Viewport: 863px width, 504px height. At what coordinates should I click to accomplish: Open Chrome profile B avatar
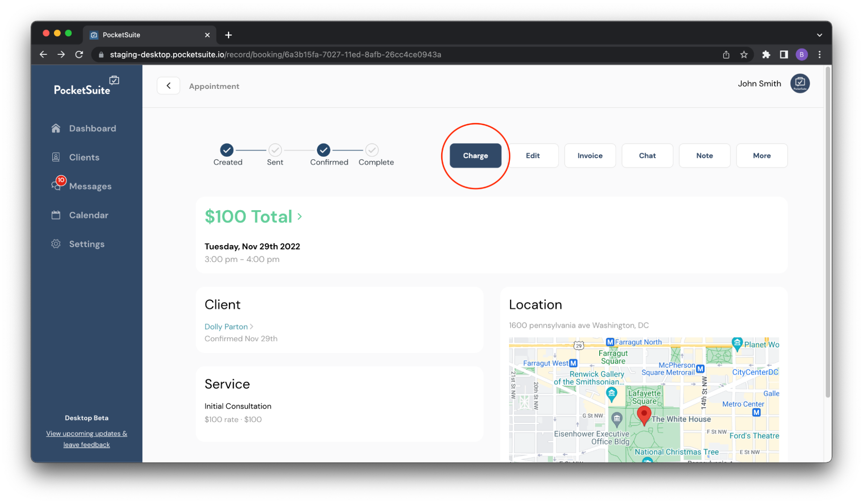tap(802, 54)
